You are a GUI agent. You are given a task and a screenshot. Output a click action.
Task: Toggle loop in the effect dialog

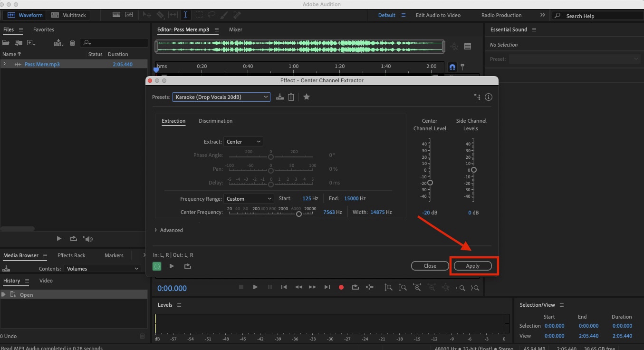pos(188,266)
